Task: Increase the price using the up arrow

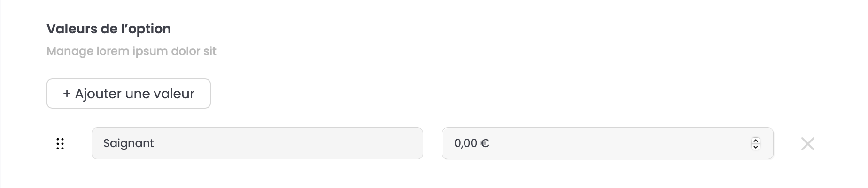Action: tap(755, 140)
